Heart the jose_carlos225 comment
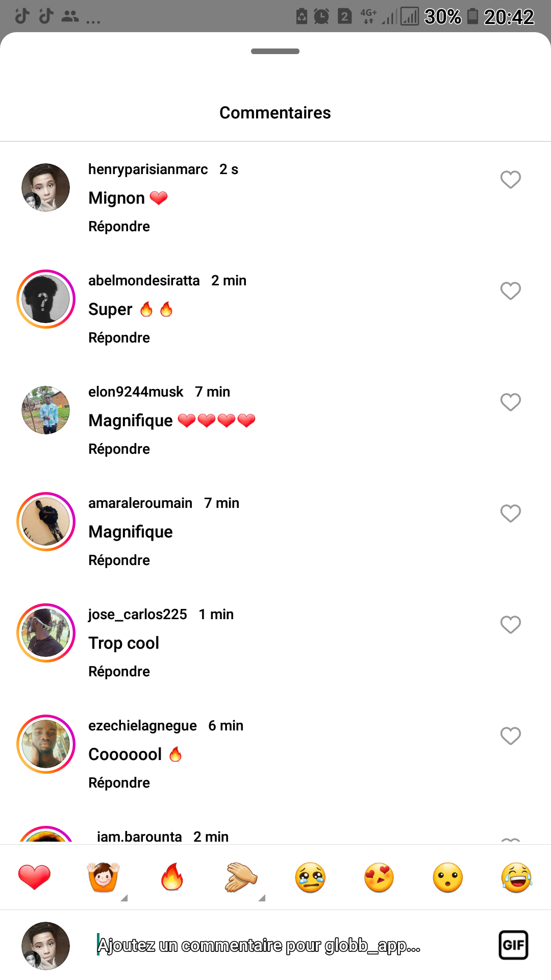The image size is (551, 980). coord(510,625)
